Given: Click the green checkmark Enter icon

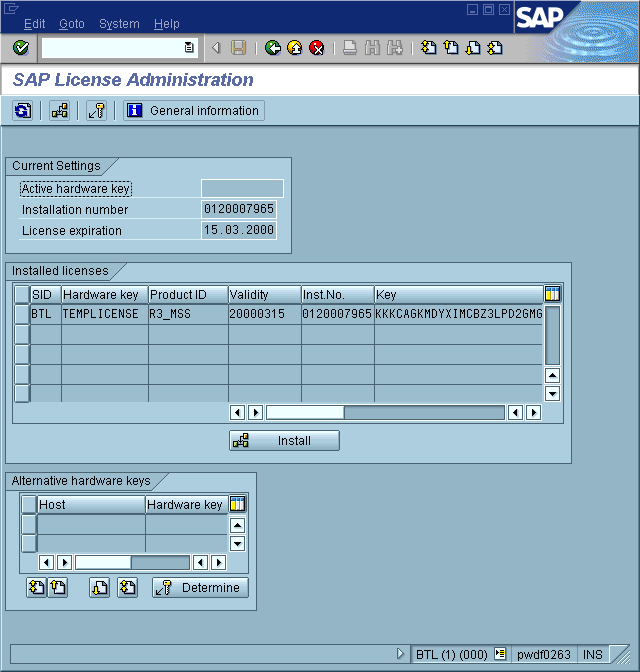Looking at the screenshot, I should [x=21, y=48].
